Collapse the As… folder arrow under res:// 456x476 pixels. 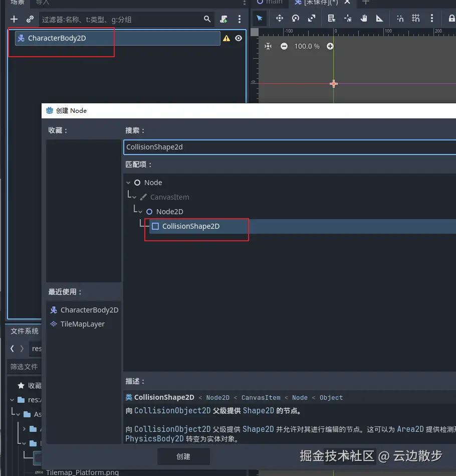pyautogui.click(x=18, y=414)
